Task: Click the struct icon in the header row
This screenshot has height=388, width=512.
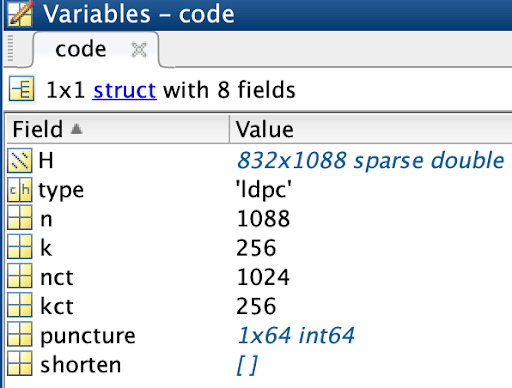Action: [21, 89]
